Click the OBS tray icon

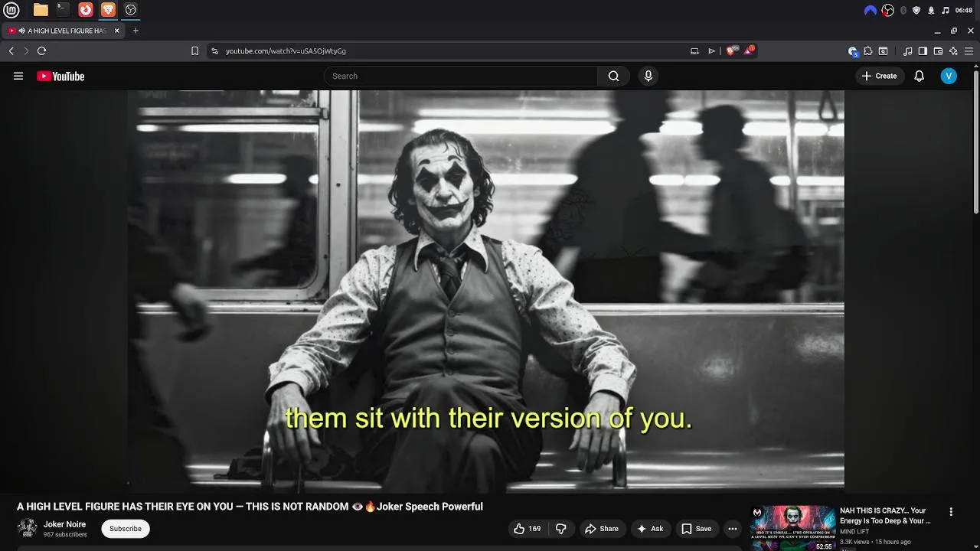click(887, 10)
